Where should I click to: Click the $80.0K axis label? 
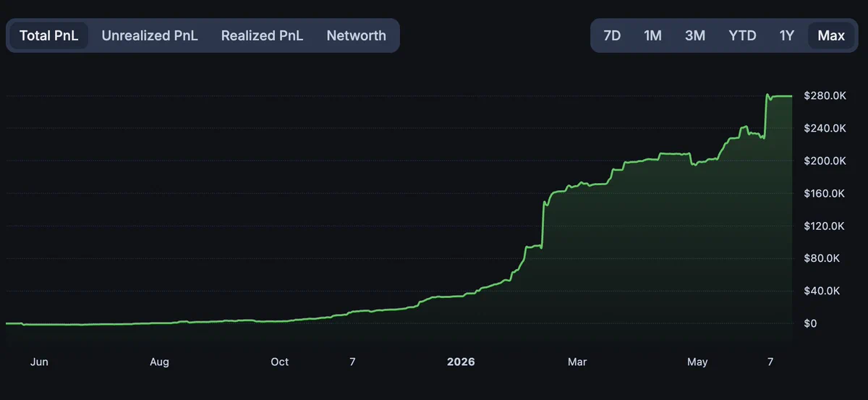(822, 258)
